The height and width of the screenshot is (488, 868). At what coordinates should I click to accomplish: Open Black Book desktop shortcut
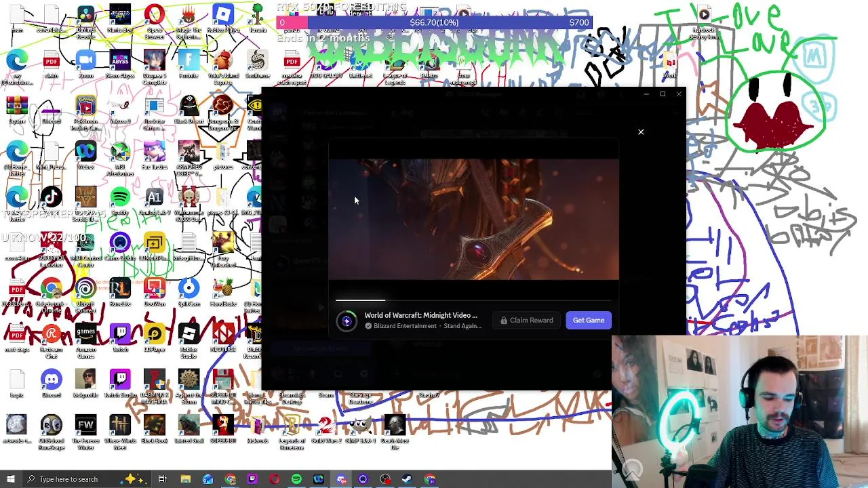155,428
